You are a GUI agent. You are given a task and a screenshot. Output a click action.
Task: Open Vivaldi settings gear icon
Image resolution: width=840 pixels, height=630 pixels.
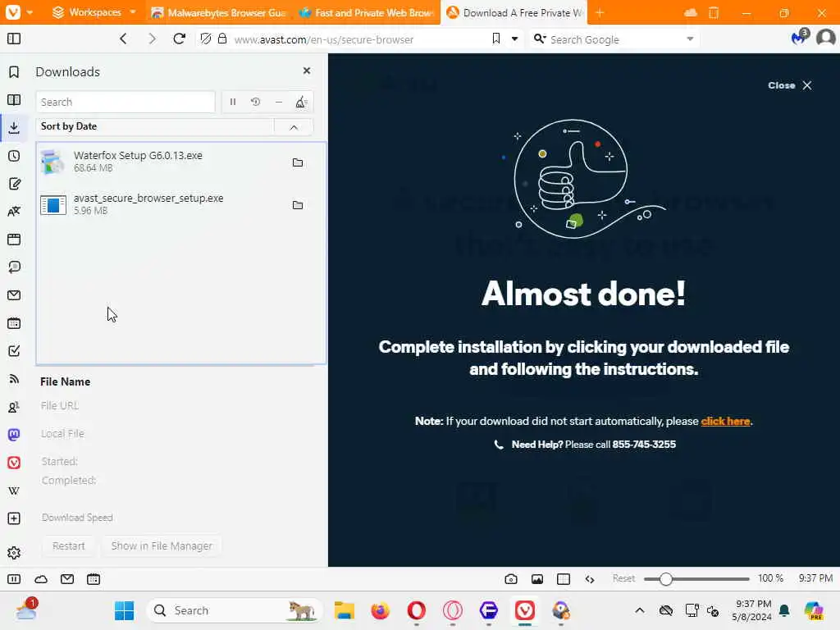pos(14,553)
